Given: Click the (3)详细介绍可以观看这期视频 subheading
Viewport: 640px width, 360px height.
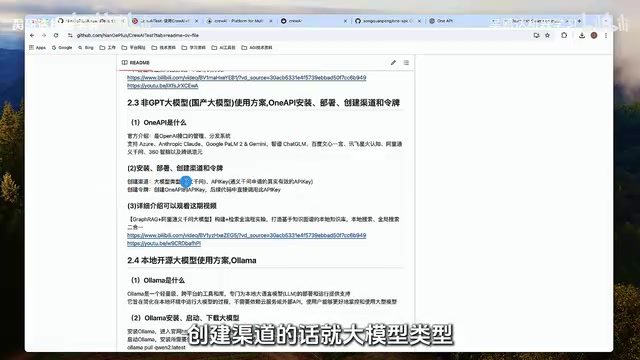Looking at the screenshot, I should point(172,206).
